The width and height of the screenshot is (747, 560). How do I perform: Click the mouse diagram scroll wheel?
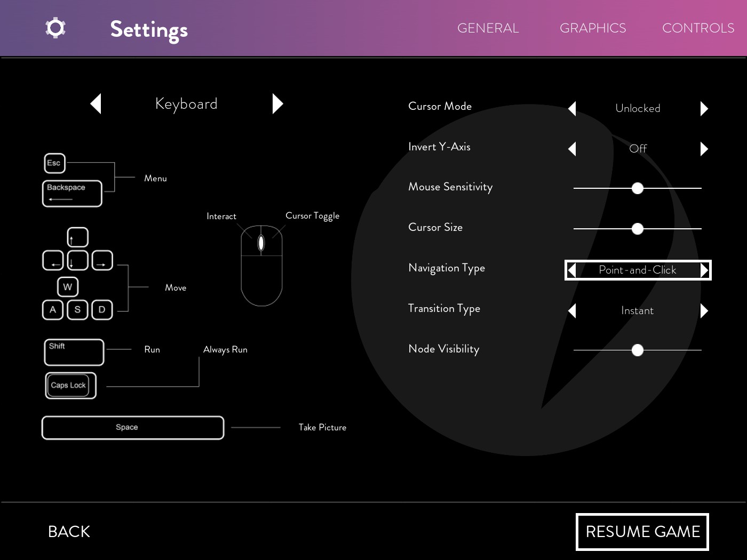point(261,243)
